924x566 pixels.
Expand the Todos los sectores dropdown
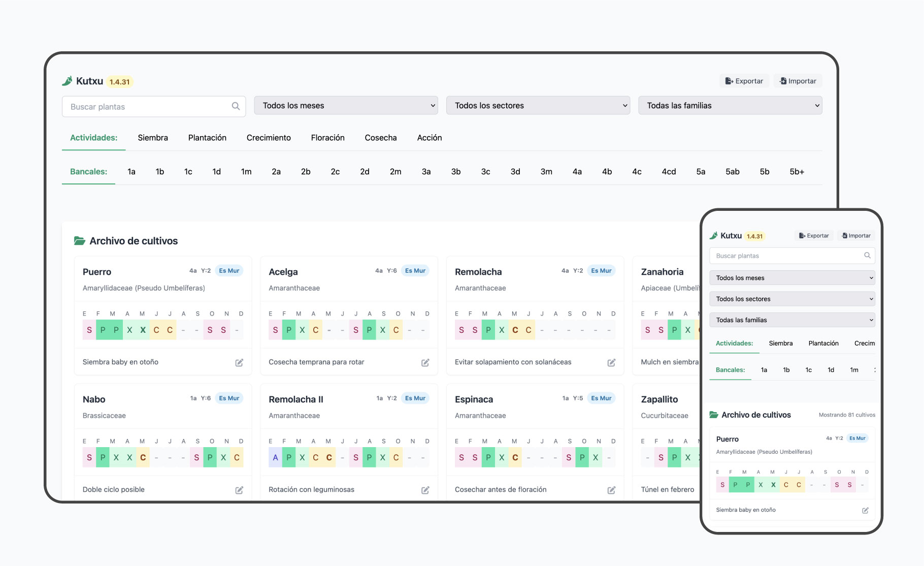[x=538, y=106]
